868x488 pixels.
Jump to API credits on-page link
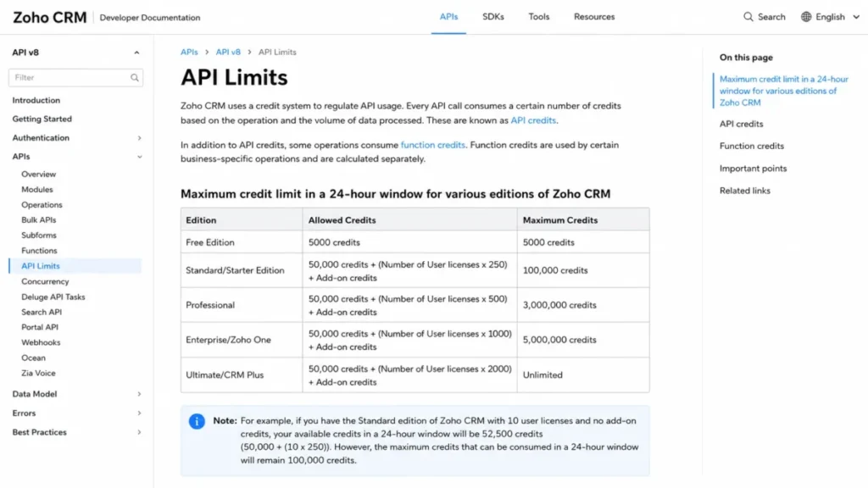coord(741,124)
